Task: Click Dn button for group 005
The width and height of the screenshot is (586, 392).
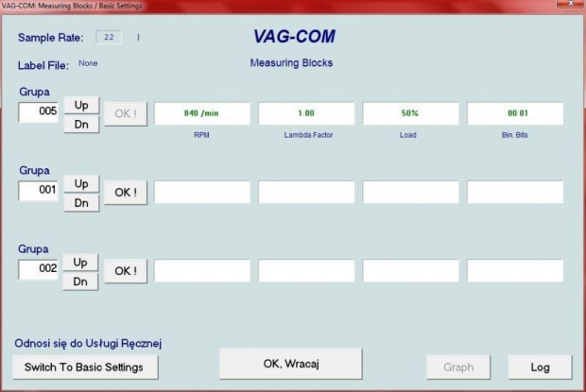Action: tap(81, 125)
